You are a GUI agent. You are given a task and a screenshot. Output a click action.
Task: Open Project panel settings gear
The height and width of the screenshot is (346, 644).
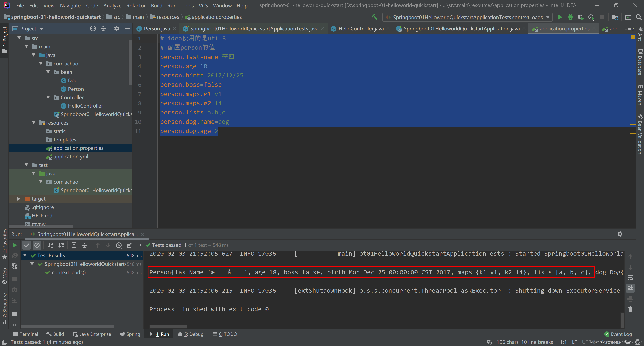coord(117,29)
